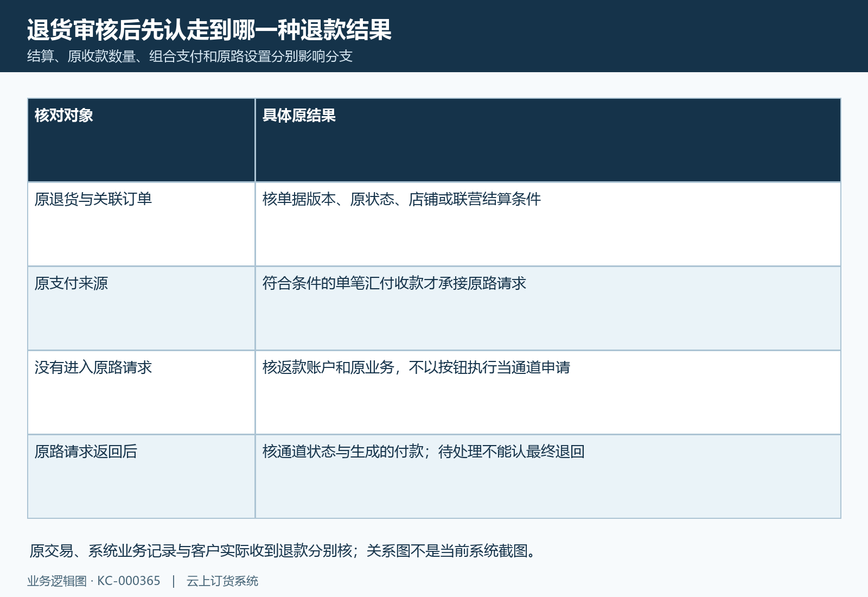868x597 pixels.
Task: Select cell 符合条件的单笔汇付收款才承接原路请求
Action: point(548,308)
